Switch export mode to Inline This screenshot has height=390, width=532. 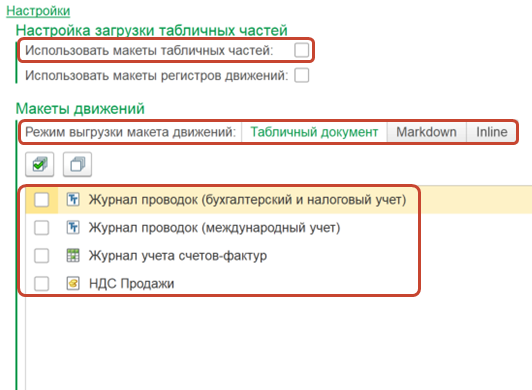click(x=492, y=132)
